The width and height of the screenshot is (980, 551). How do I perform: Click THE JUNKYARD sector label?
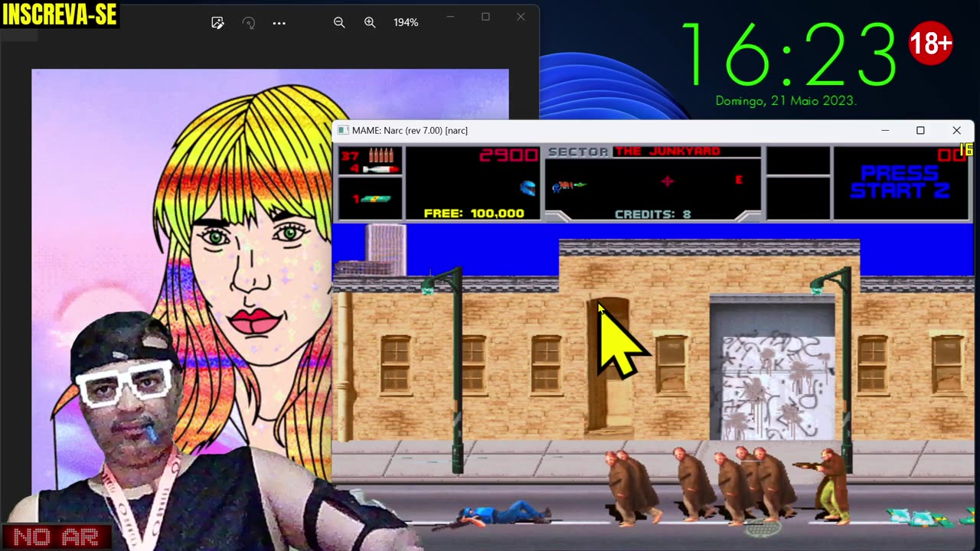[x=668, y=152]
